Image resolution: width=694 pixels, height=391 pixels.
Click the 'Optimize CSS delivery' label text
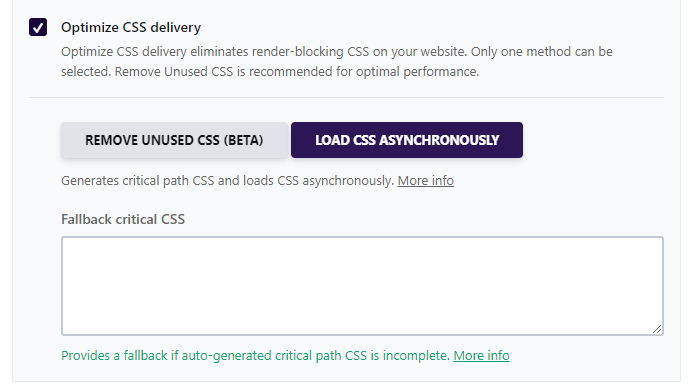pyautogui.click(x=131, y=27)
